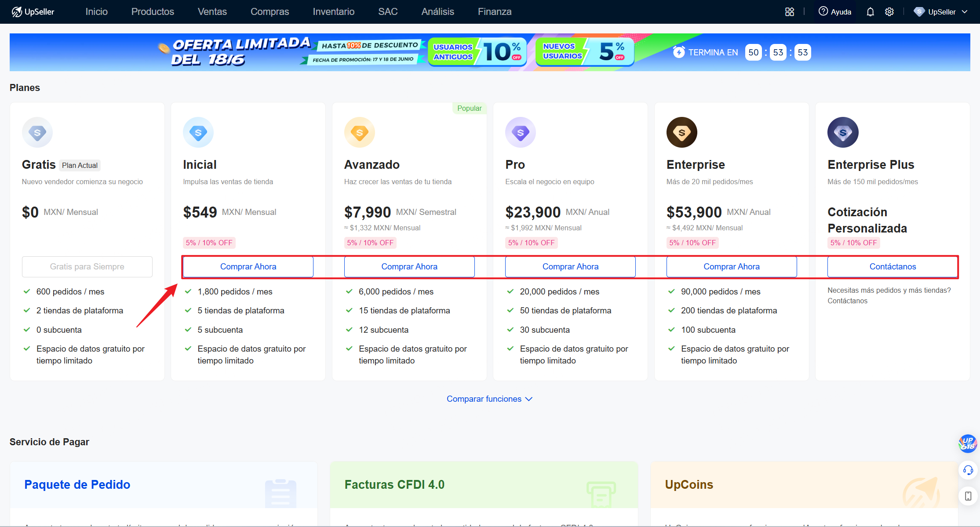
Task: Expand the UpSeller account dropdown
Action: (940, 12)
